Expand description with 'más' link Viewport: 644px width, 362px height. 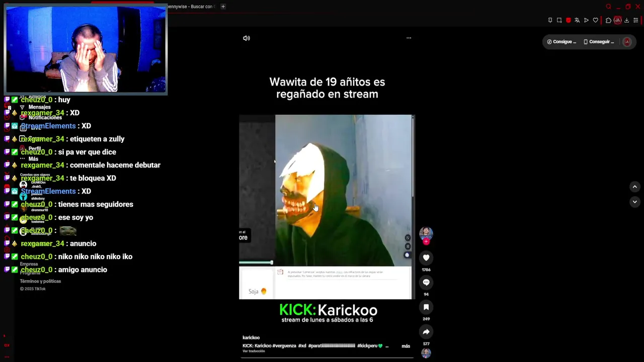coord(406,346)
